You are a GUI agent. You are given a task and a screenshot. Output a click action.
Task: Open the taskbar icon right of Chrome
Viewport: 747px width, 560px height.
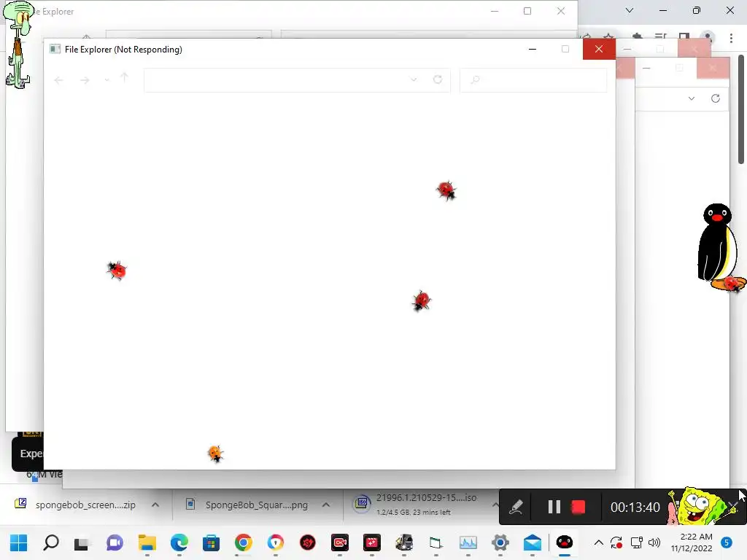[x=275, y=542]
